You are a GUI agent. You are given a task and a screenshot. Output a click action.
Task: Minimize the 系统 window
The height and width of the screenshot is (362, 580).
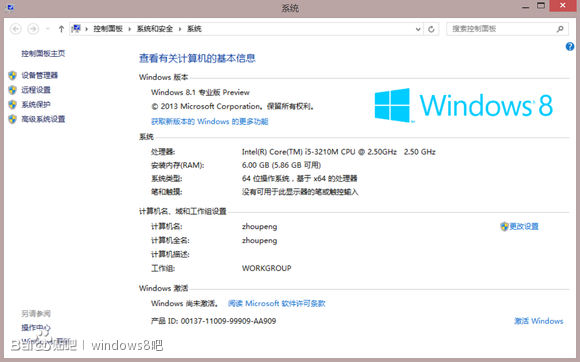526,7
